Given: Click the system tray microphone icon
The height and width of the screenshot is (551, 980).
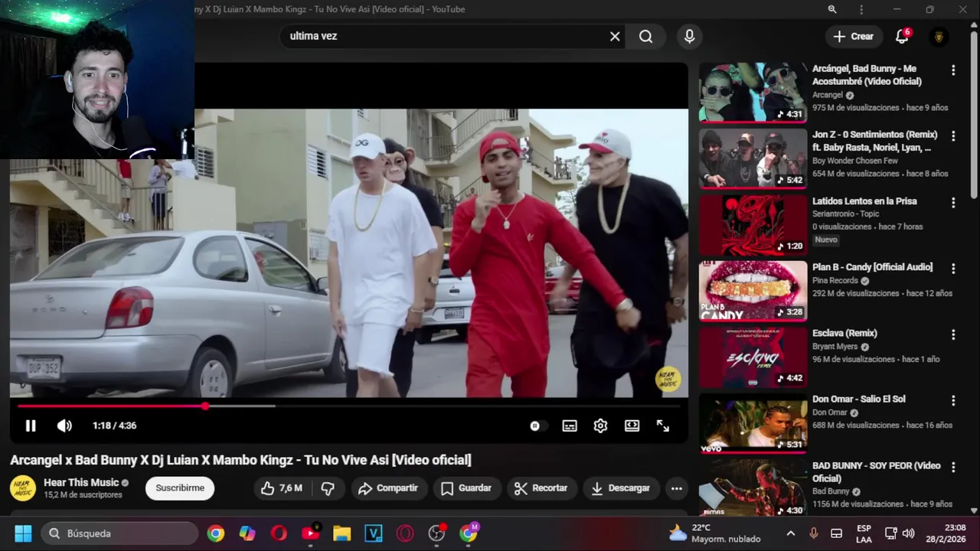Looking at the screenshot, I should 814,533.
